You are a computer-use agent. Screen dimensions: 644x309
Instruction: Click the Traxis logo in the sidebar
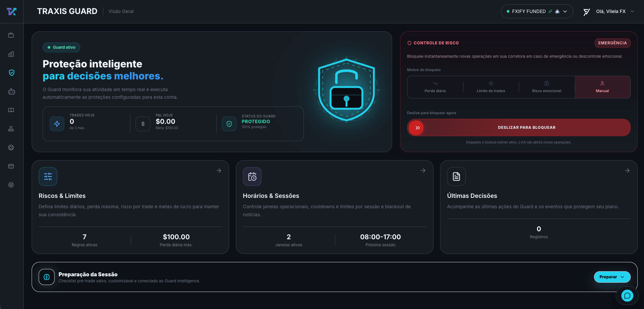[x=12, y=11]
